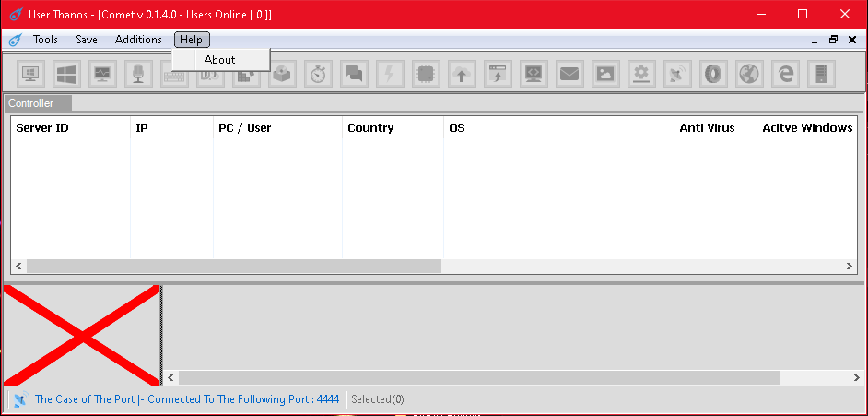This screenshot has width=868, height=416.
Task: Click the Windows logo toolbar icon
Action: tap(66, 74)
